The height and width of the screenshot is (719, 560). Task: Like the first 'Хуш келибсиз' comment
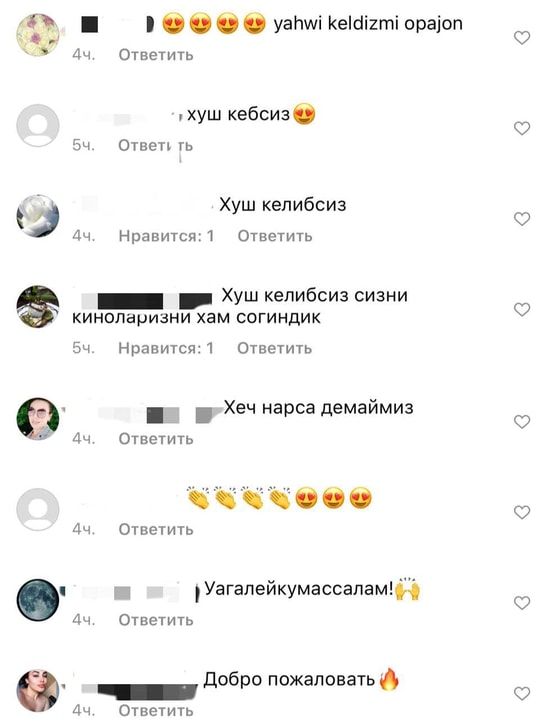(x=521, y=219)
